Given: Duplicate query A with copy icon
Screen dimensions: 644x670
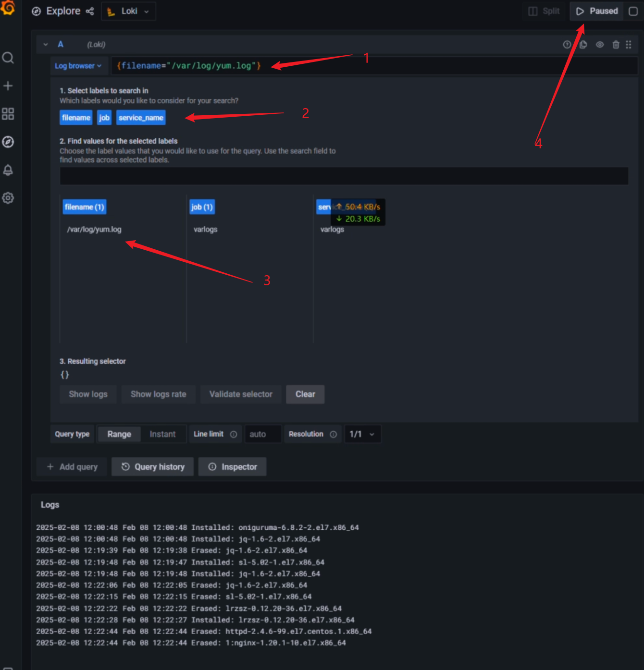Looking at the screenshot, I should (583, 45).
